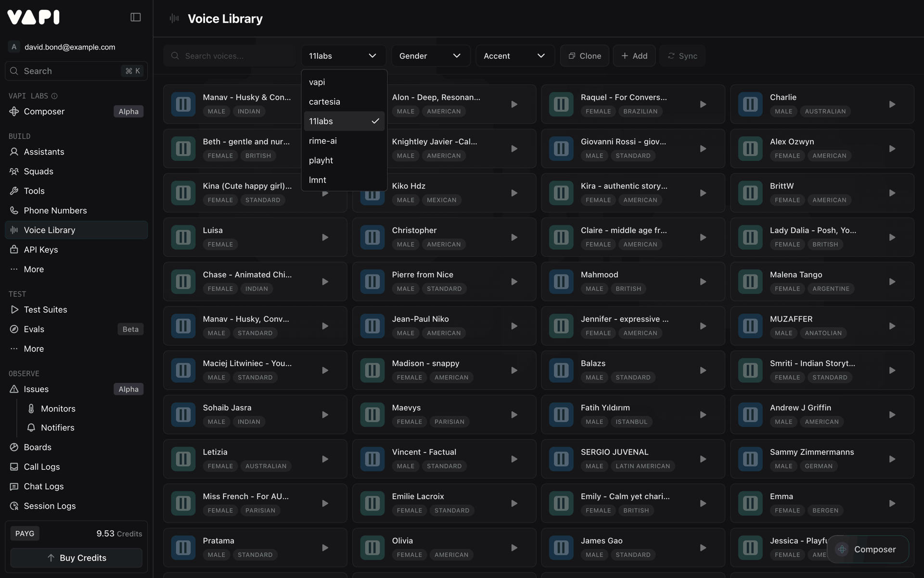Play the Raquel voice preview

click(x=703, y=105)
